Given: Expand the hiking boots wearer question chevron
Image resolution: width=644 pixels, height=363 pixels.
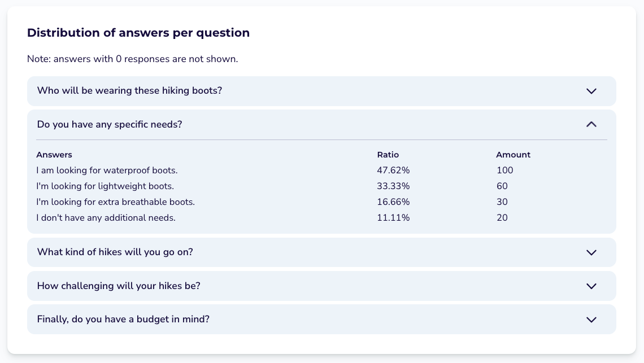Looking at the screenshot, I should point(591,91).
